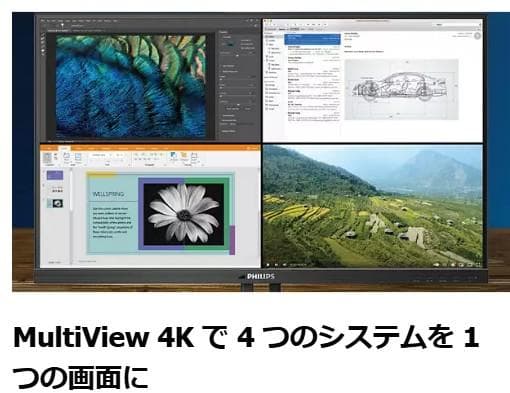The width and height of the screenshot is (510, 393).
Task: Focus the search field in mail toolbar
Action: click(457, 25)
